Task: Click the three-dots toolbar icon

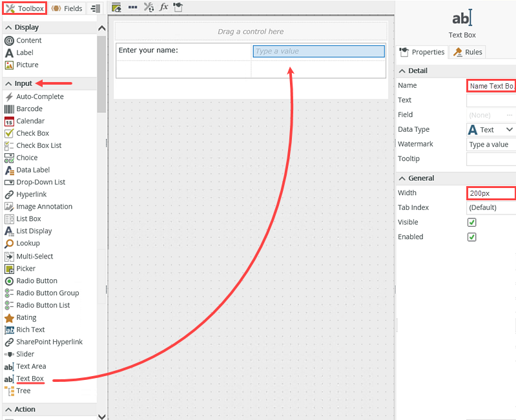Action: [132, 7]
